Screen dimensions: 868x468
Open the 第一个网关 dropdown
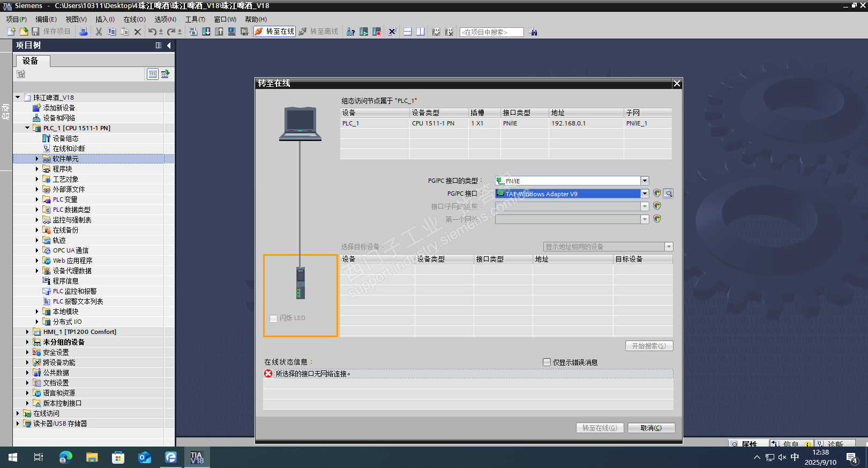(645, 219)
